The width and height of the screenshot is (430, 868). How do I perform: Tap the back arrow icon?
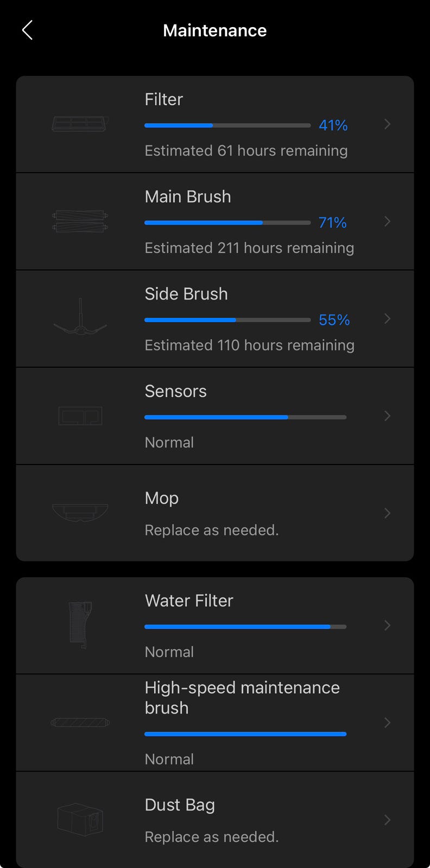click(27, 30)
